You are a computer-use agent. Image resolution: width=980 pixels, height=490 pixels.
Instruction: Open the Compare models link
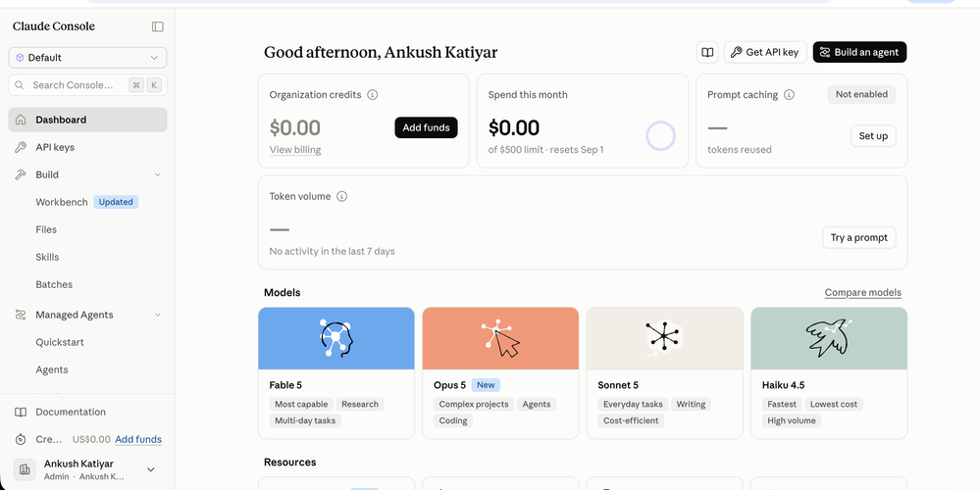click(x=862, y=292)
